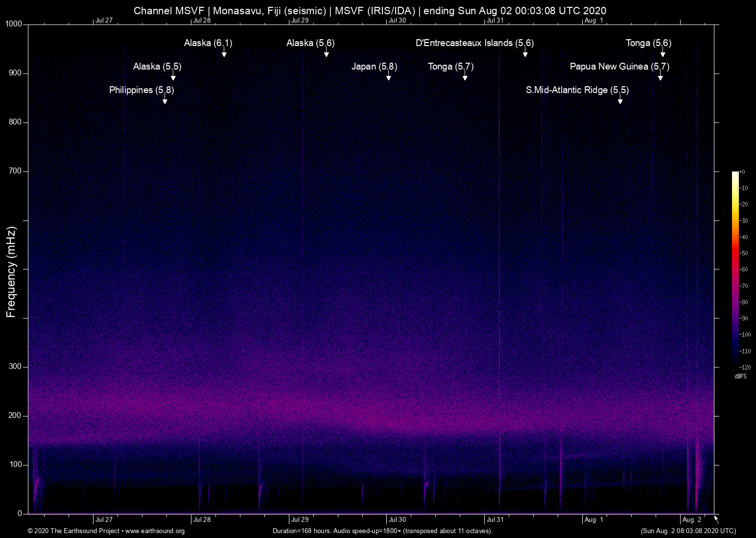
Task: Select the Philippines (5.8) earthquake label
Action: 142,90
